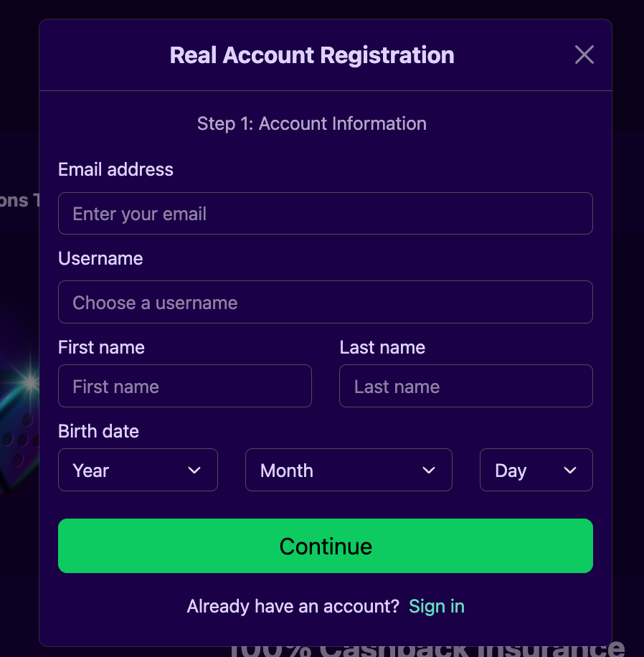Click the Real Account Registration title

click(x=311, y=55)
